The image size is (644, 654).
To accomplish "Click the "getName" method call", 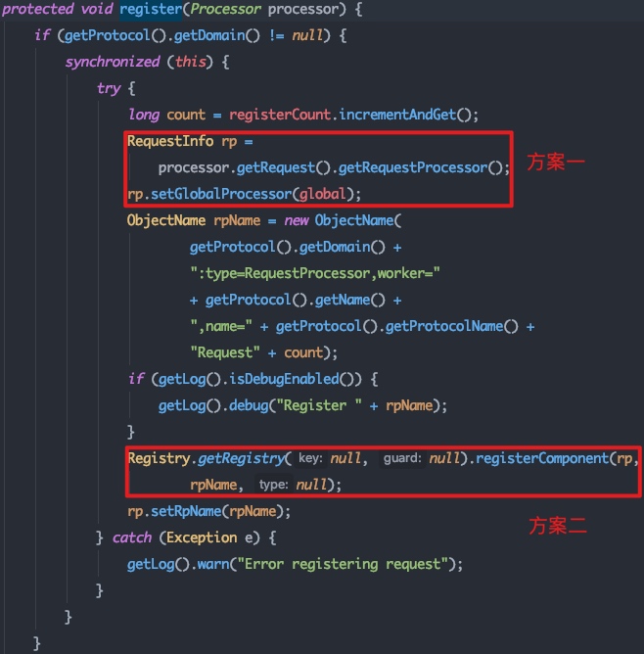I will [x=343, y=300].
